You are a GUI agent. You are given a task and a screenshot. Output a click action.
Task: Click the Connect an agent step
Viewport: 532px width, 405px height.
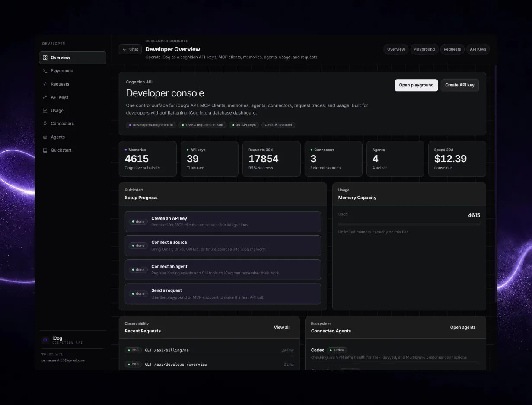tap(223, 270)
